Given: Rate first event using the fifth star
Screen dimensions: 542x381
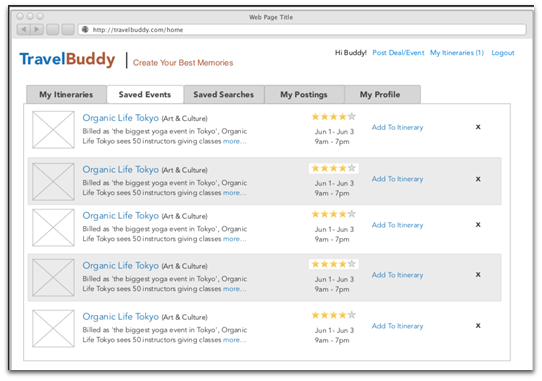Looking at the screenshot, I should click(352, 117).
